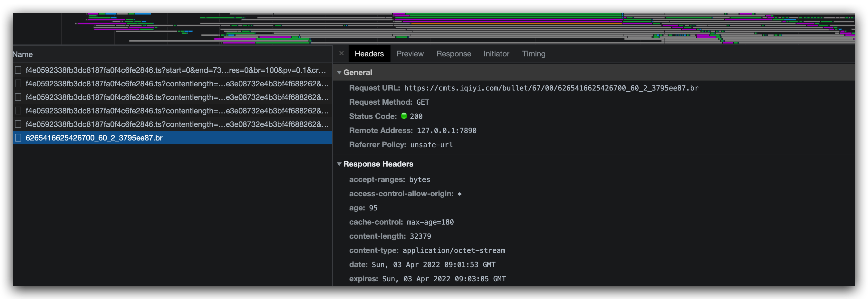Click the access-control-allow-origin header row
Viewport: 868px width, 299px height.
[x=405, y=194]
